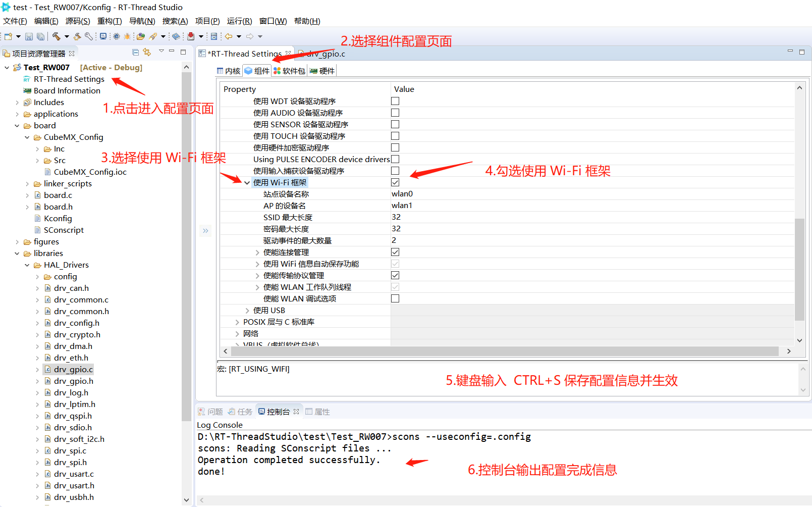Select the Build (hammer) toolbar icon
The width and height of the screenshot is (812, 507).
tap(56, 36)
